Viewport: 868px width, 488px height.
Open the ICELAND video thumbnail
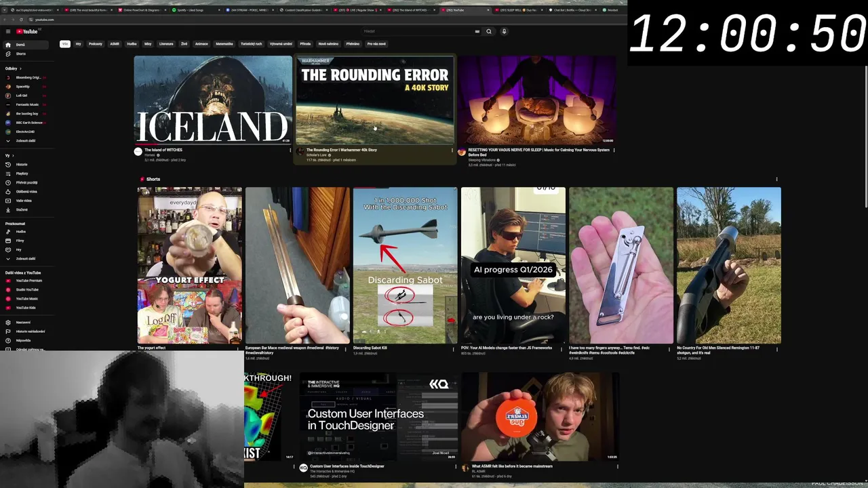213,100
